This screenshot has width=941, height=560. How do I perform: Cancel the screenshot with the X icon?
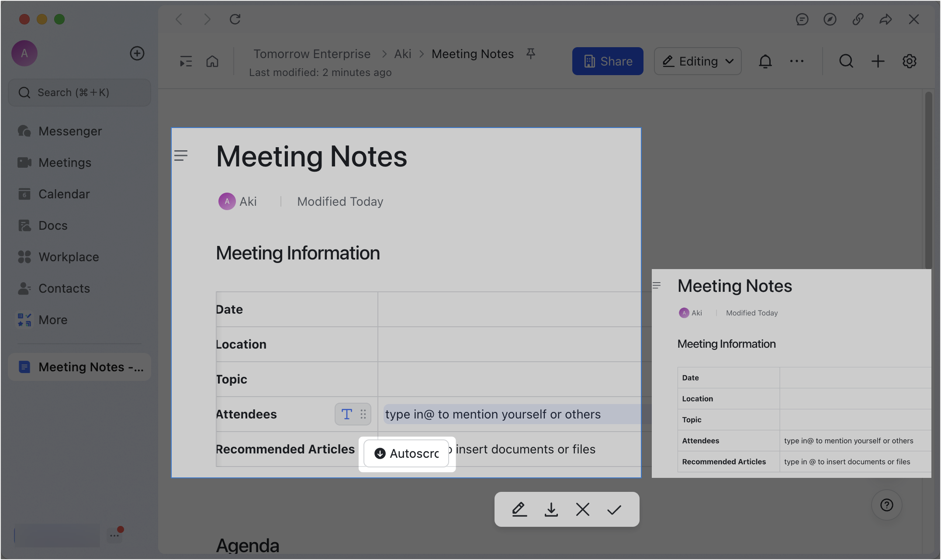point(583,509)
